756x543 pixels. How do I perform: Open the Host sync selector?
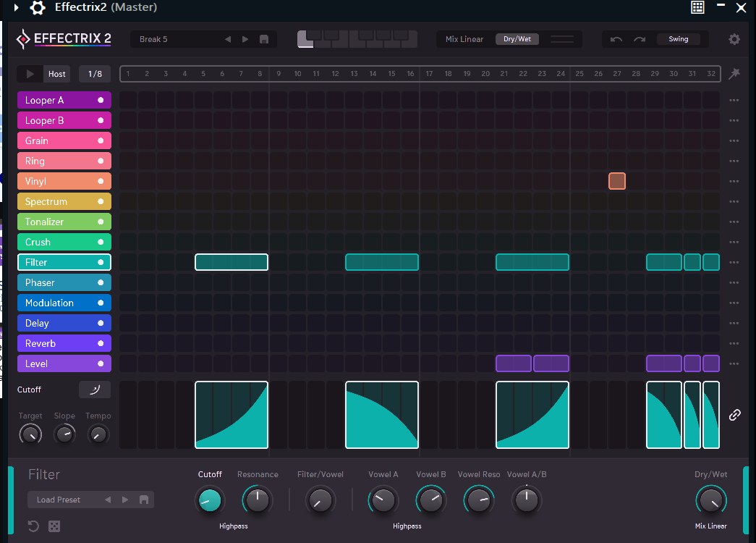[x=57, y=74]
